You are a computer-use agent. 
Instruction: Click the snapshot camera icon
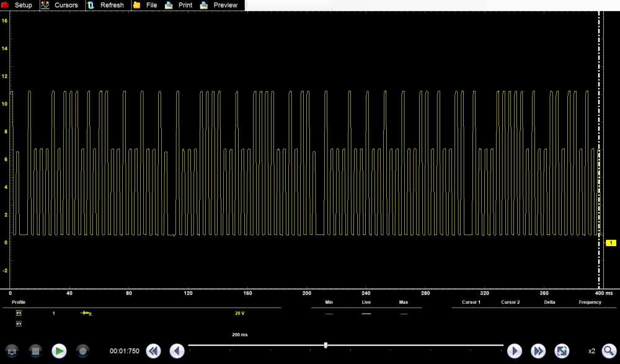12,351
